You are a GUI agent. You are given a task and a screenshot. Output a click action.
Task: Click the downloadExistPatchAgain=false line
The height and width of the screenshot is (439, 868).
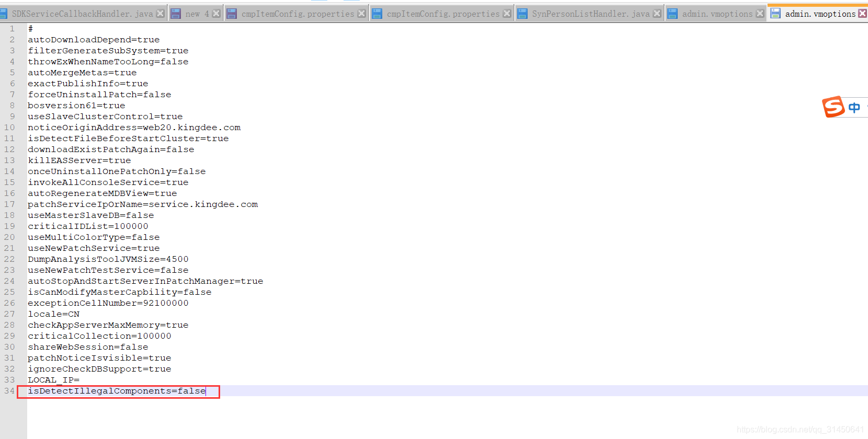(x=111, y=149)
